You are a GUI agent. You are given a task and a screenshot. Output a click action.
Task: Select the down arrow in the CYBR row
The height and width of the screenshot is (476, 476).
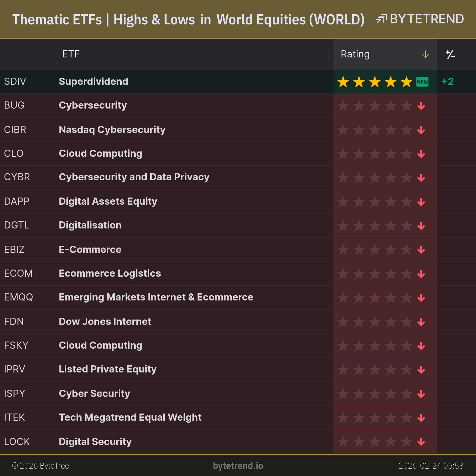(x=421, y=178)
